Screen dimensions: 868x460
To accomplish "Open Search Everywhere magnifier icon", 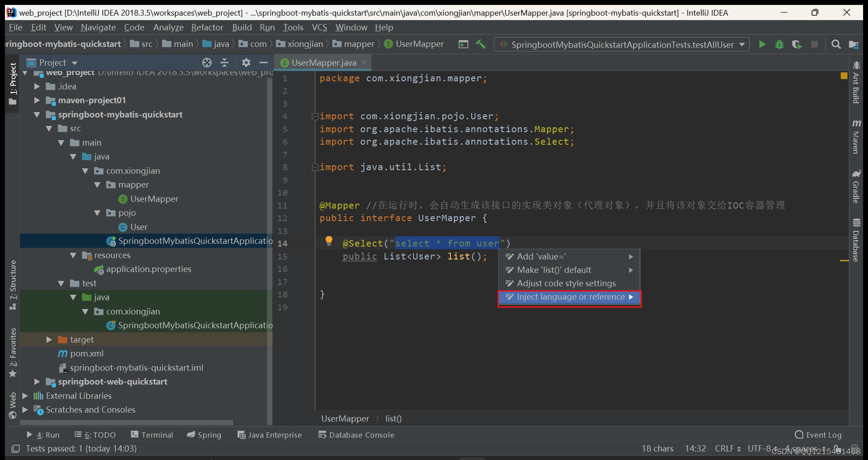I will click(836, 44).
